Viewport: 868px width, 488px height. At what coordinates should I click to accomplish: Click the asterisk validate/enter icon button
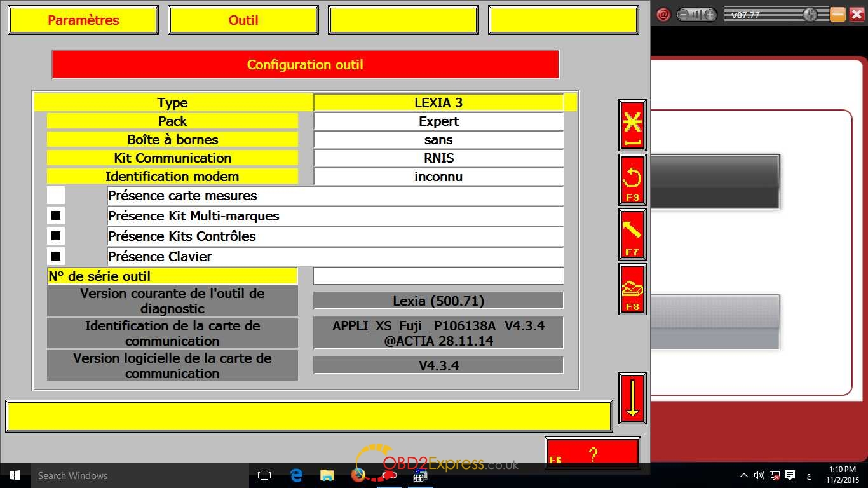tap(632, 125)
